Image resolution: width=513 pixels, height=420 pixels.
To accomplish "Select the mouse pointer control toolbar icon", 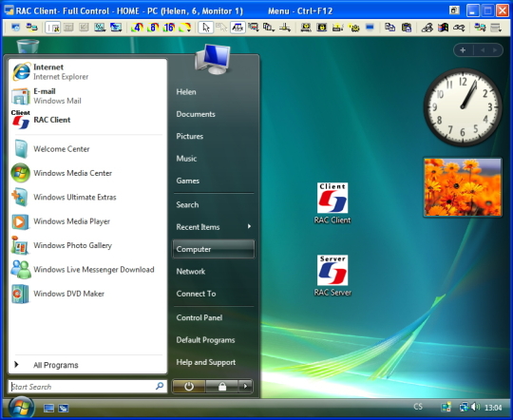I will tap(206, 28).
